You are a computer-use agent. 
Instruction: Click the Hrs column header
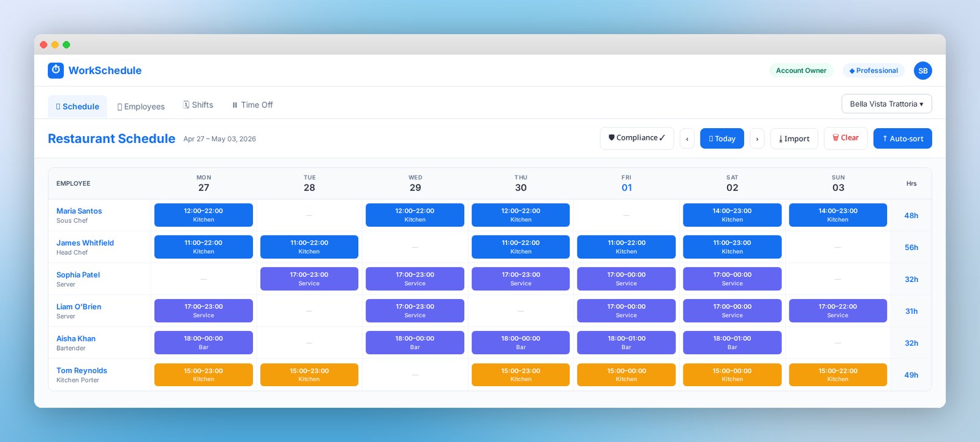tap(911, 183)
